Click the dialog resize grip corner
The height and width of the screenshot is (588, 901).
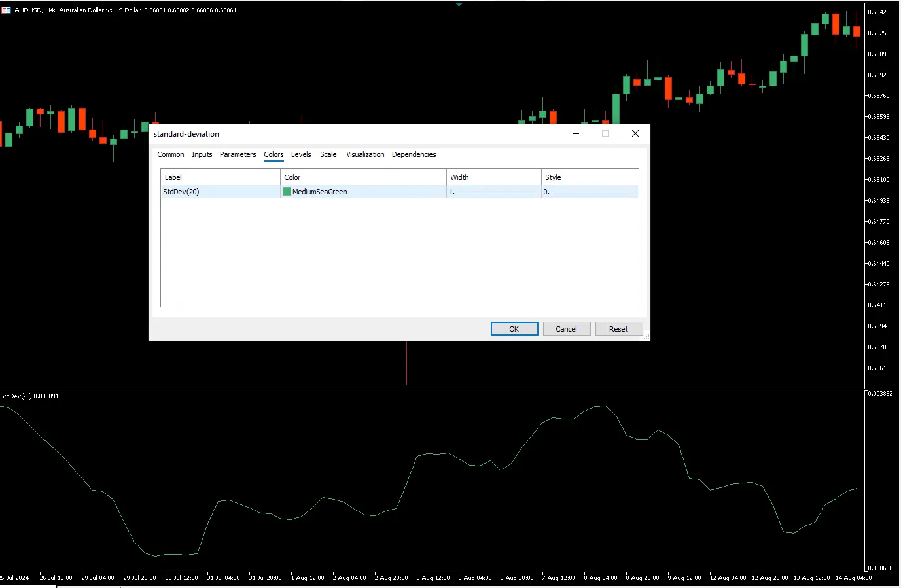(646, 337)
